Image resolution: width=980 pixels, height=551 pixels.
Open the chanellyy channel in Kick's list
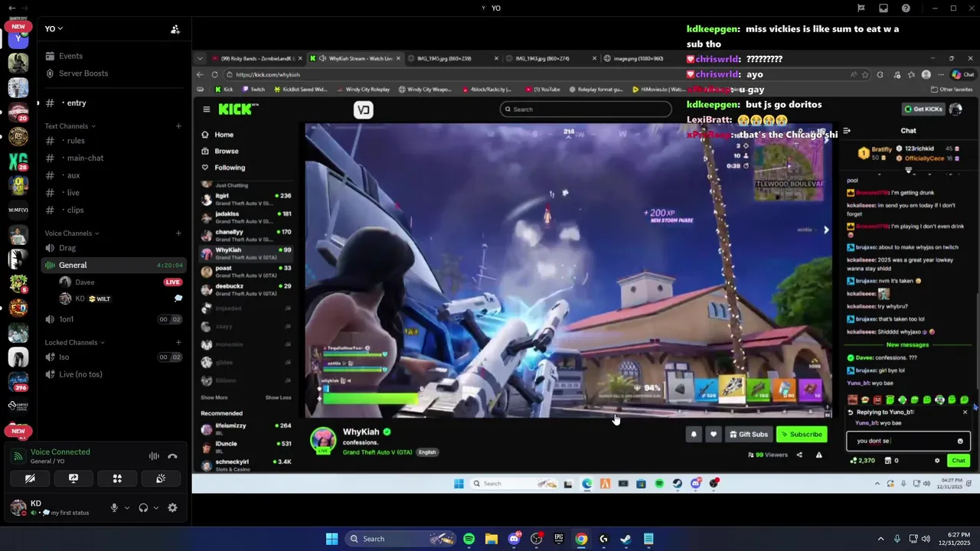click(247, 235)
